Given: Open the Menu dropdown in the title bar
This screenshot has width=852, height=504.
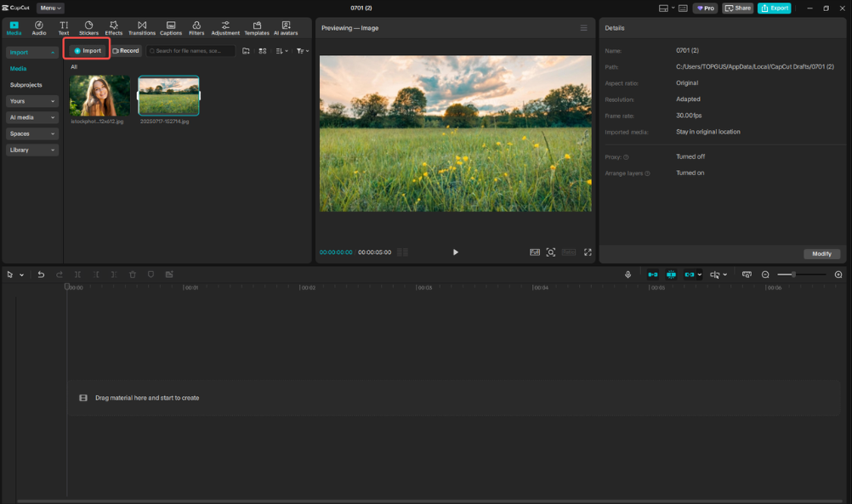Looking at the screenshot, I should [x=49, y=8].
